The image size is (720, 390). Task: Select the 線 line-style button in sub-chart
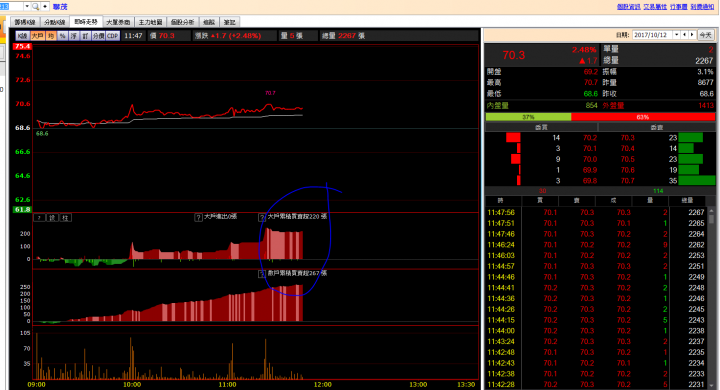coord(52,218)
